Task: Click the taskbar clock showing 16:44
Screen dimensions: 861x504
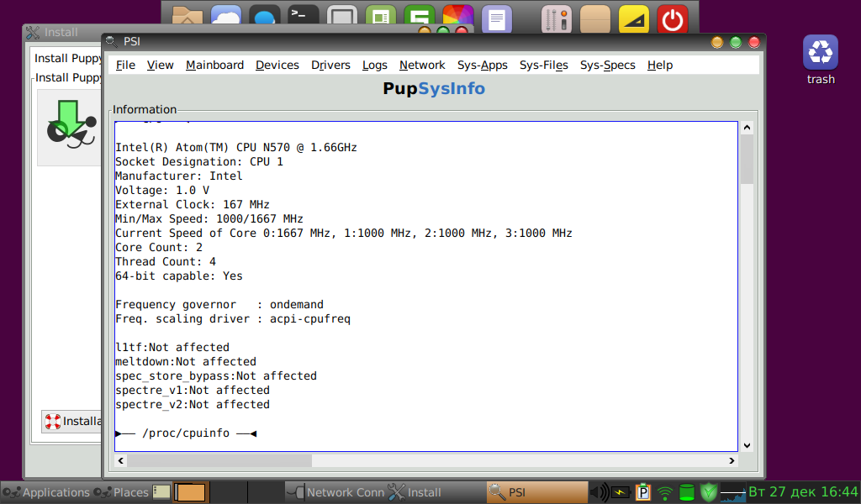Action: (x=803, y=491)
